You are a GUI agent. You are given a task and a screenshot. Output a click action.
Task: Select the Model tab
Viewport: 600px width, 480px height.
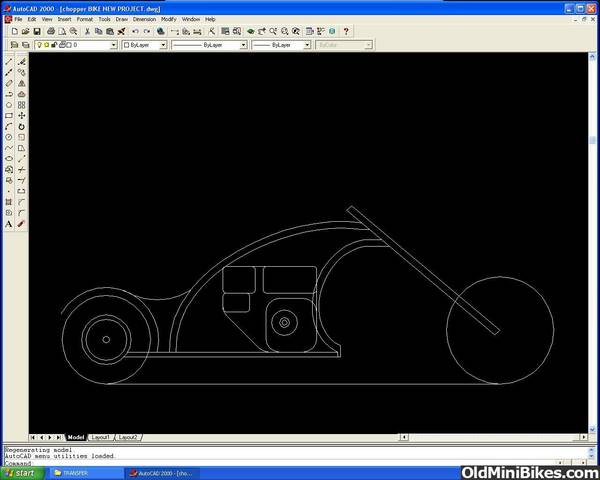[76, 437]
